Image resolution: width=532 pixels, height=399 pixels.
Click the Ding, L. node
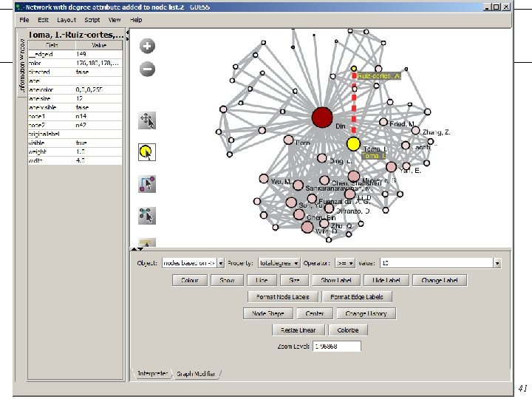pos(322,158)
